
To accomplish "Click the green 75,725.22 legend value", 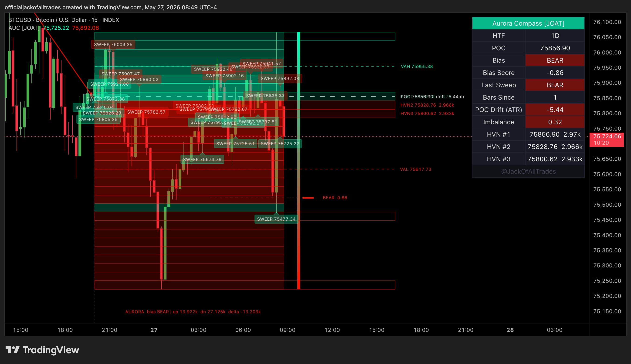I will [x=56, y=28].
